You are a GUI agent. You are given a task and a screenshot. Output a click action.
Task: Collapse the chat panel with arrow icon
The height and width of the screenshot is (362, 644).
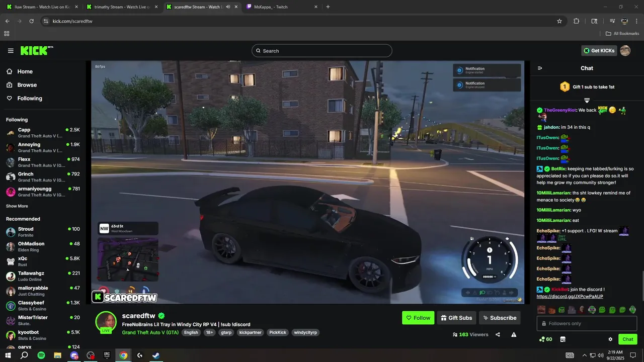click(x=540, y=68)
